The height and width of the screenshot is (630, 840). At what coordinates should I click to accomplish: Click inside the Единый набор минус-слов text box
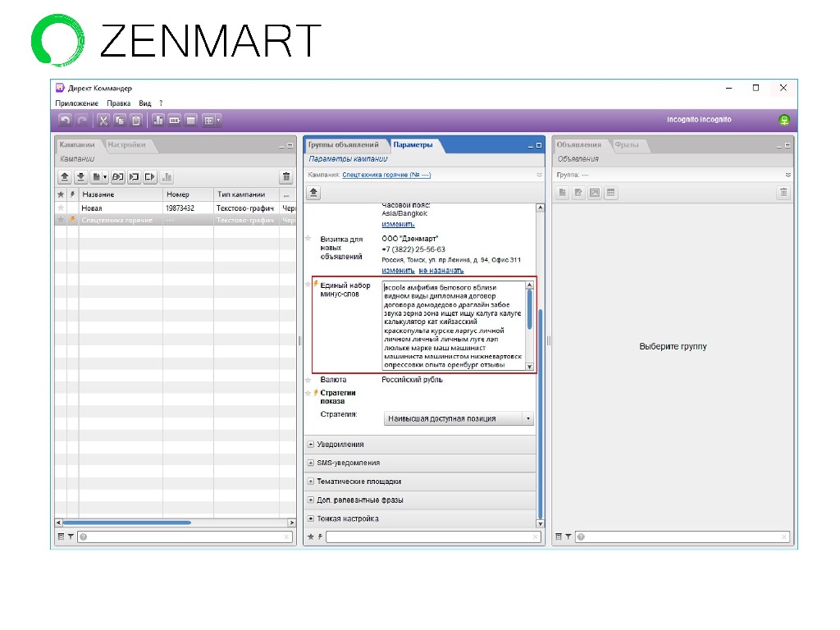(454, 326)
